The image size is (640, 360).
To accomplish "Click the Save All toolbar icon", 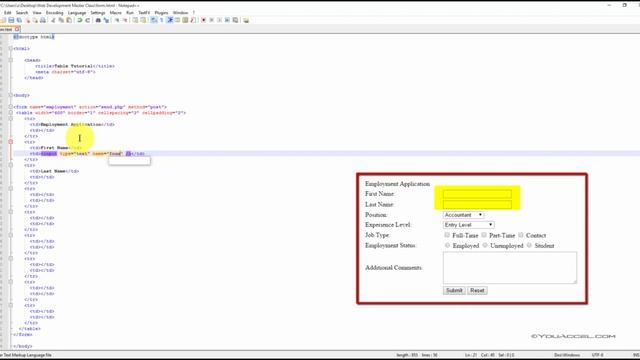I will (19, 20).
